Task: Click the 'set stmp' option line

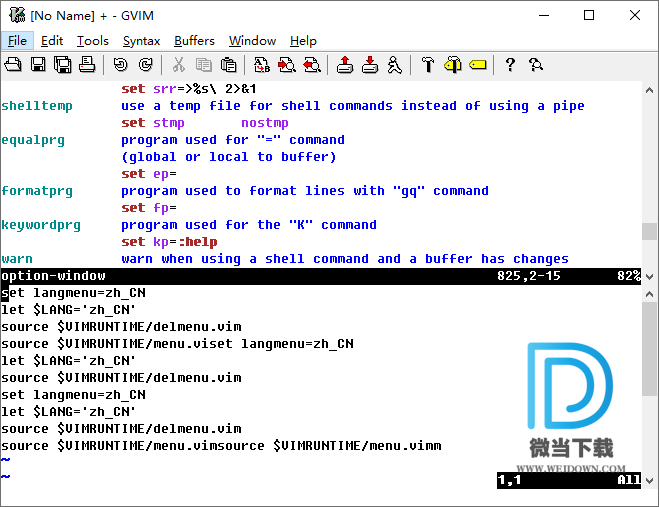Action: (x=153, y=123)
